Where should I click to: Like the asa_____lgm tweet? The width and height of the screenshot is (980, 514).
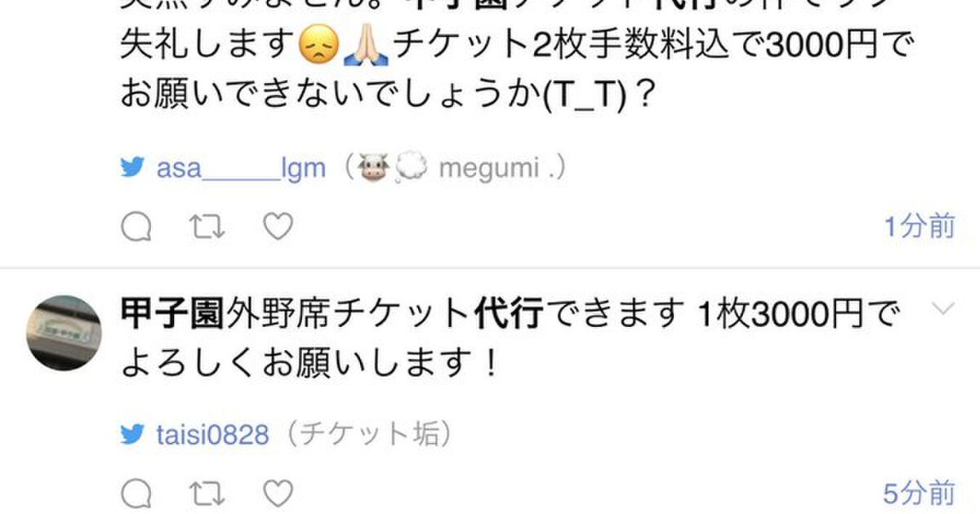278,228
